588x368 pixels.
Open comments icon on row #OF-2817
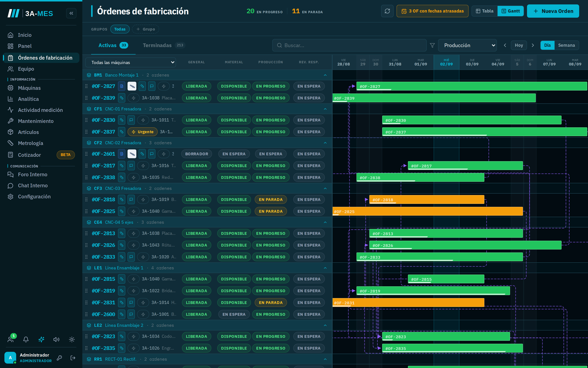131,166
